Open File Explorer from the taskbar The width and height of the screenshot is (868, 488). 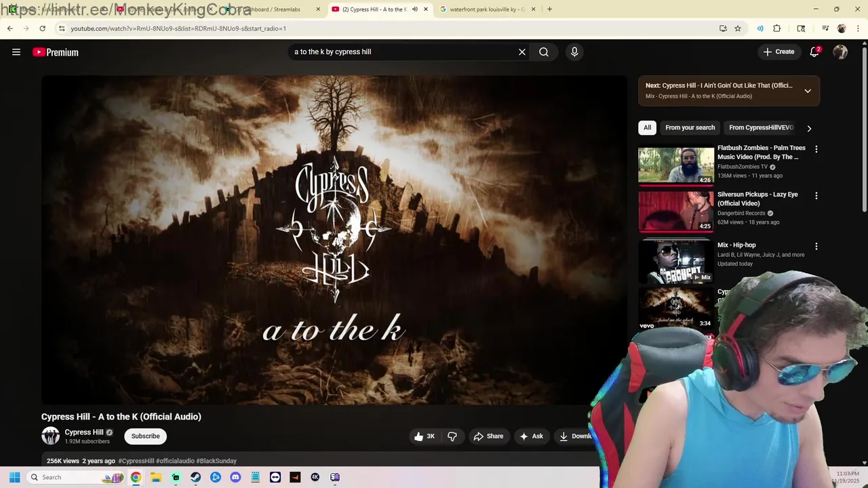click(155, 477)
